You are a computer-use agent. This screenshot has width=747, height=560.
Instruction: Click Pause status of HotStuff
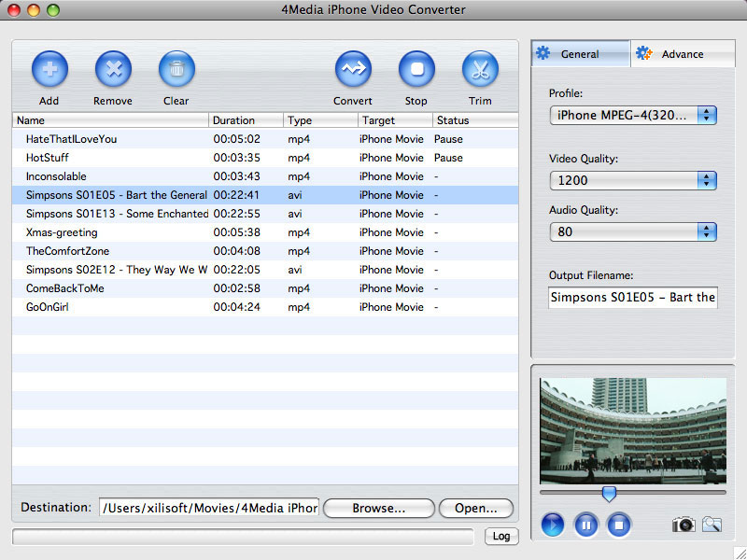(x=448, y=158)
